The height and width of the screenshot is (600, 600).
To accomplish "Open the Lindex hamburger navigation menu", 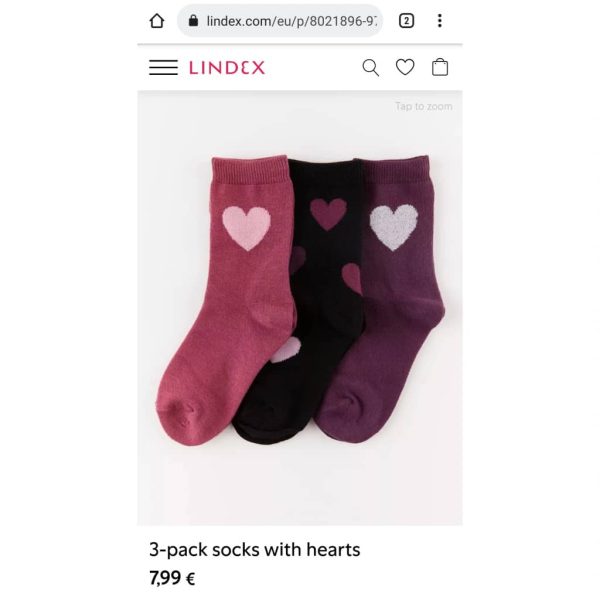I will pos(163,67).
